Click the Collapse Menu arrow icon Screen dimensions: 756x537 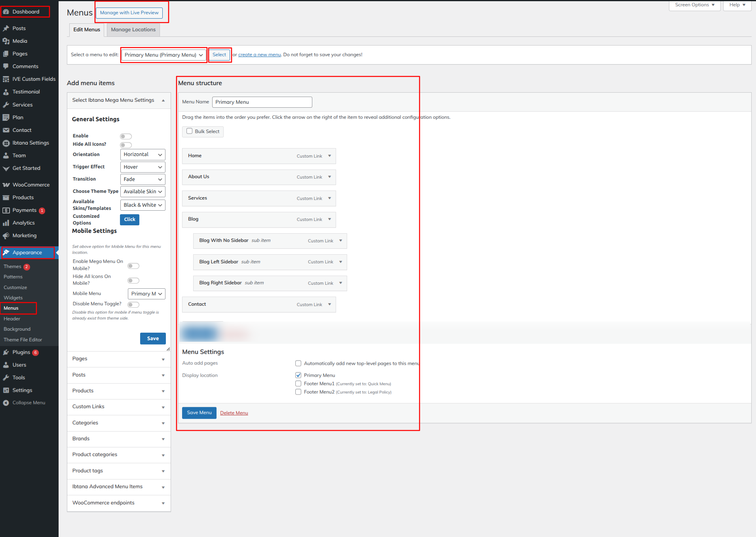6,403
